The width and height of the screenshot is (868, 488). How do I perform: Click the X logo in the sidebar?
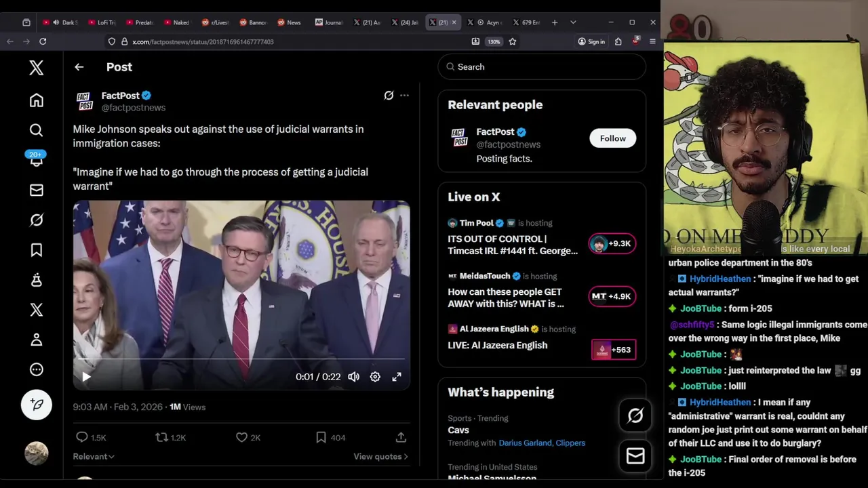(37, 67)
